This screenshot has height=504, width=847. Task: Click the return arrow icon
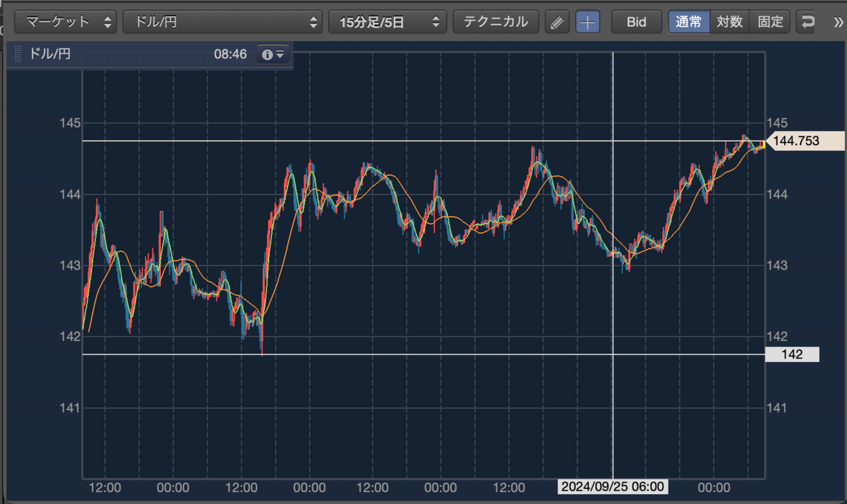click(807, 22)
